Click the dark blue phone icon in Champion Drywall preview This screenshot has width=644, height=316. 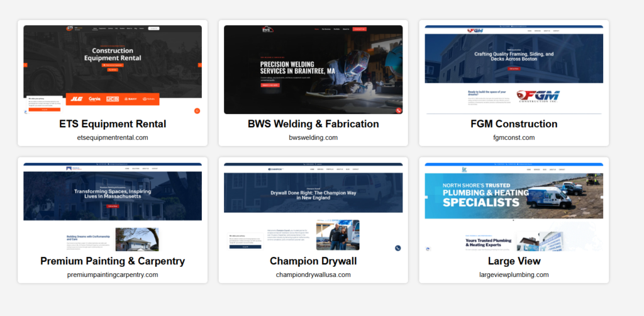tap(397, 248)
